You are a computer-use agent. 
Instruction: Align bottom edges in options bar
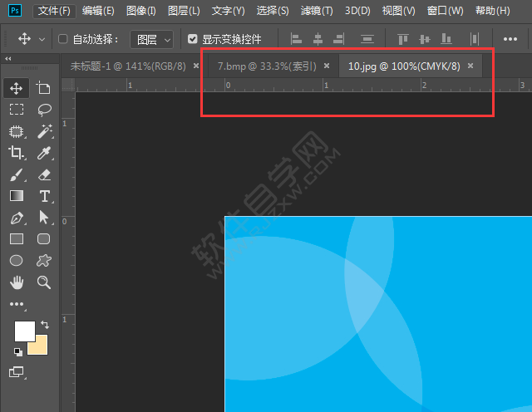446,39
